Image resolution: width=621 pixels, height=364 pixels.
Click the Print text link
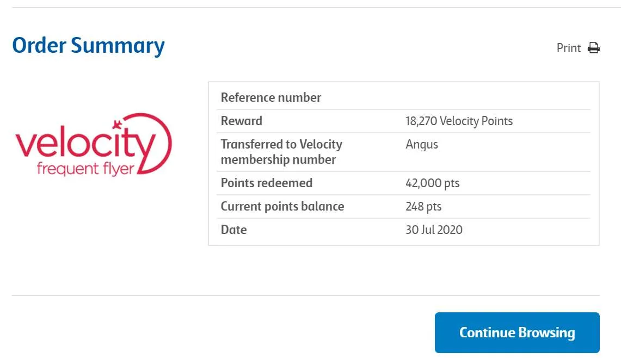coord(569,48)
